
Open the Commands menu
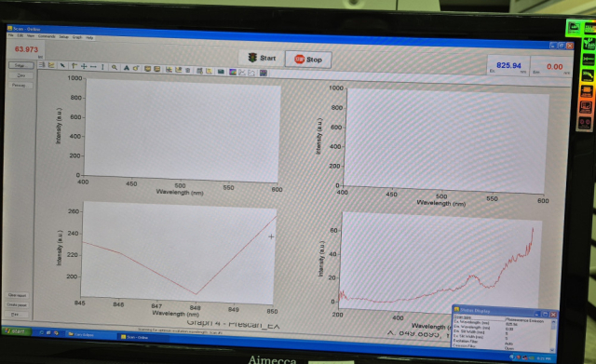click(47, 36)
